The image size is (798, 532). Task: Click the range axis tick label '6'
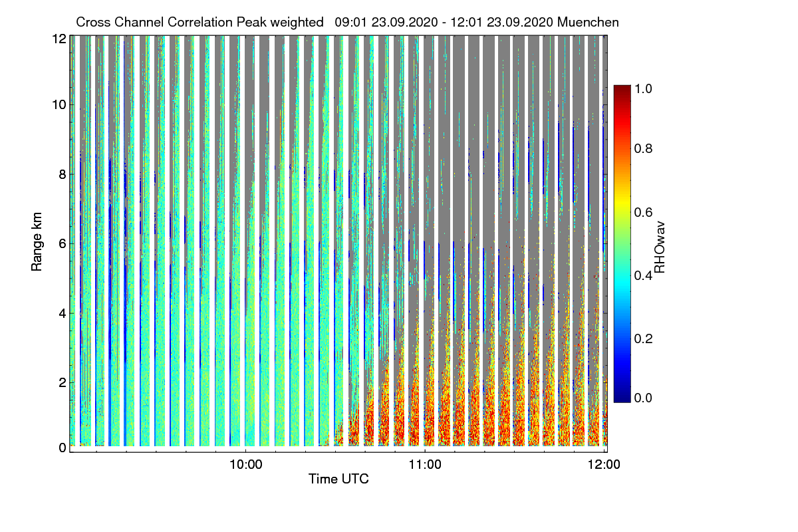click(62, 243)
